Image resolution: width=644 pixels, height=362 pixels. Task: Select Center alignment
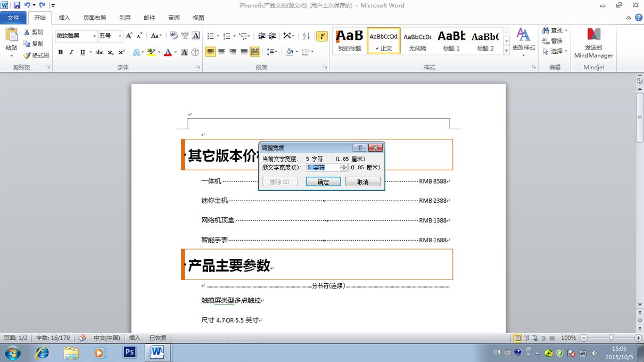(222, 52)
